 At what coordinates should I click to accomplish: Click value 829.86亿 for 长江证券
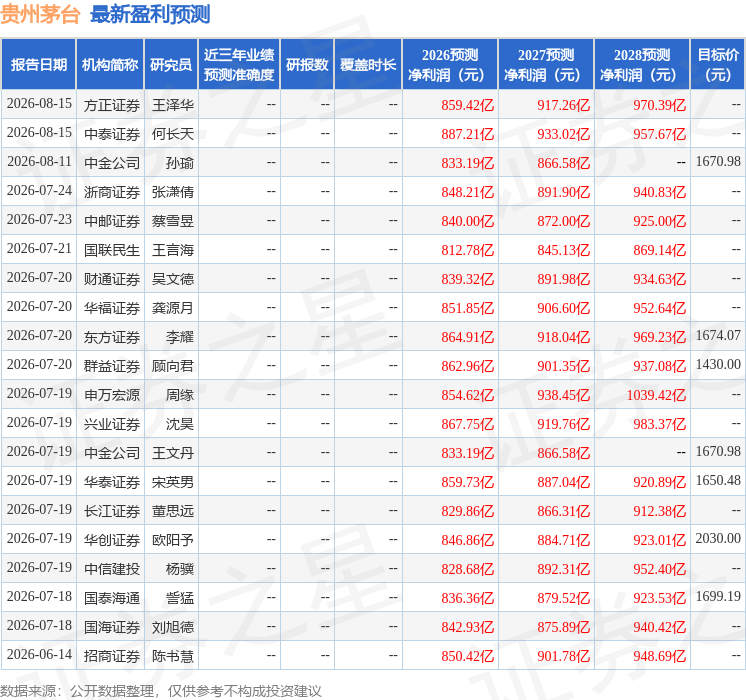[467, 512]
